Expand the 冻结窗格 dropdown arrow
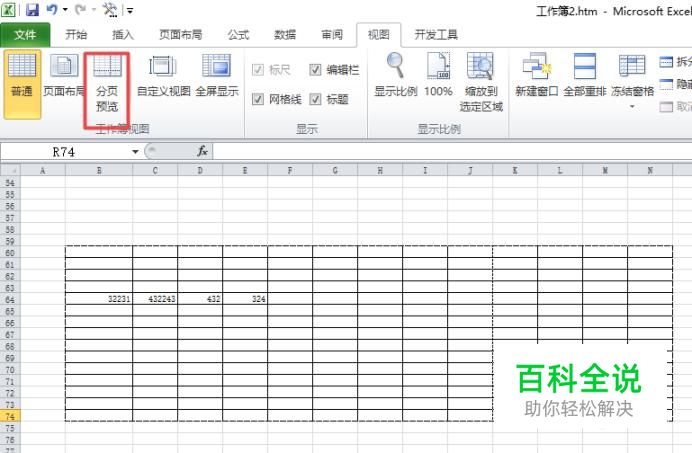This screenshot has width=692, height=453. tap(632, 107)
